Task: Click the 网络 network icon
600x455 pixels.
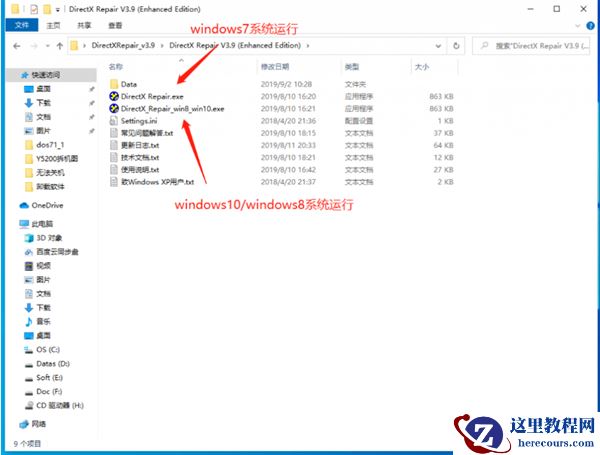Action: click(24, 424)
